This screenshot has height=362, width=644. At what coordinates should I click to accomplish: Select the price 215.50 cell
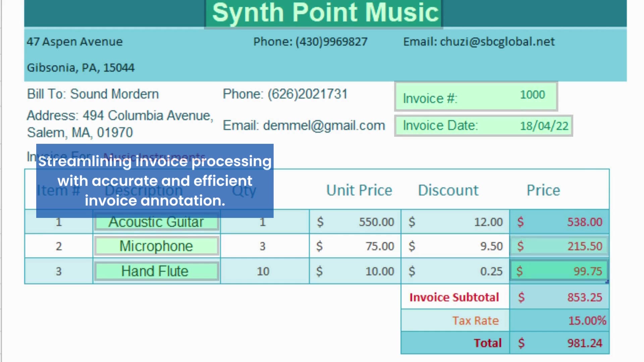coord(559,246)
